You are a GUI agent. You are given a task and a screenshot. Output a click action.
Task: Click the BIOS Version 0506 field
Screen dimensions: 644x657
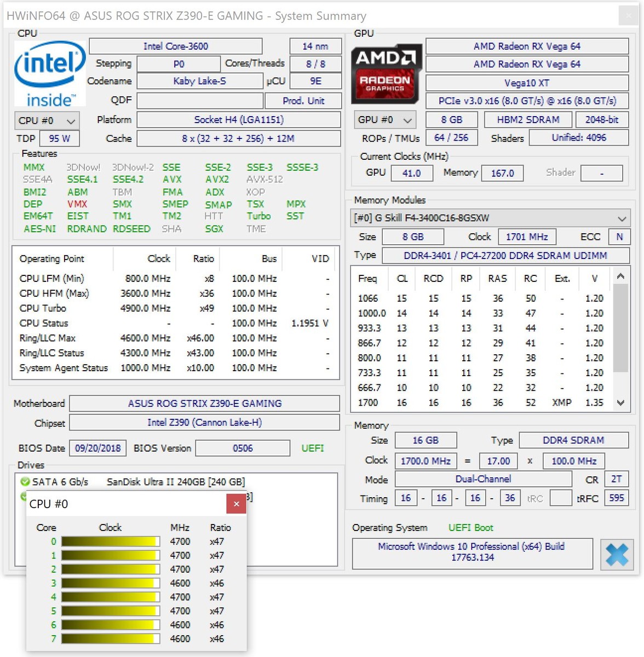coord(243,448)
